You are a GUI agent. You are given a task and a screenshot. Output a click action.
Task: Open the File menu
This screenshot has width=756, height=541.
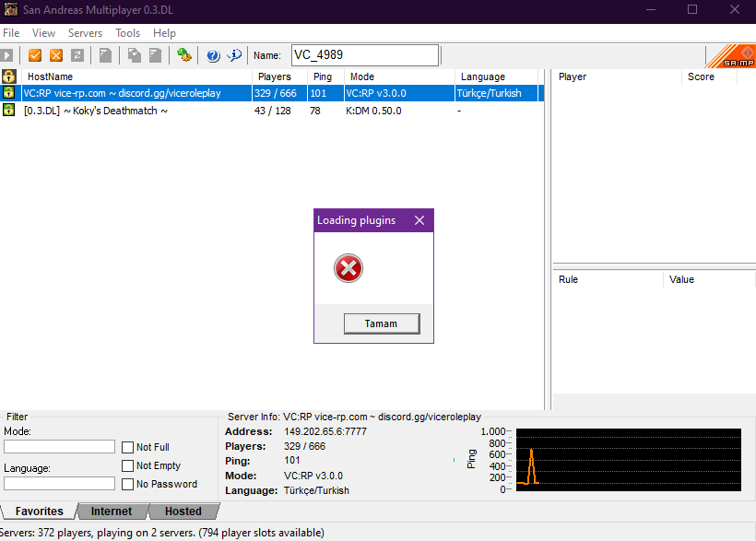(11, 33)
